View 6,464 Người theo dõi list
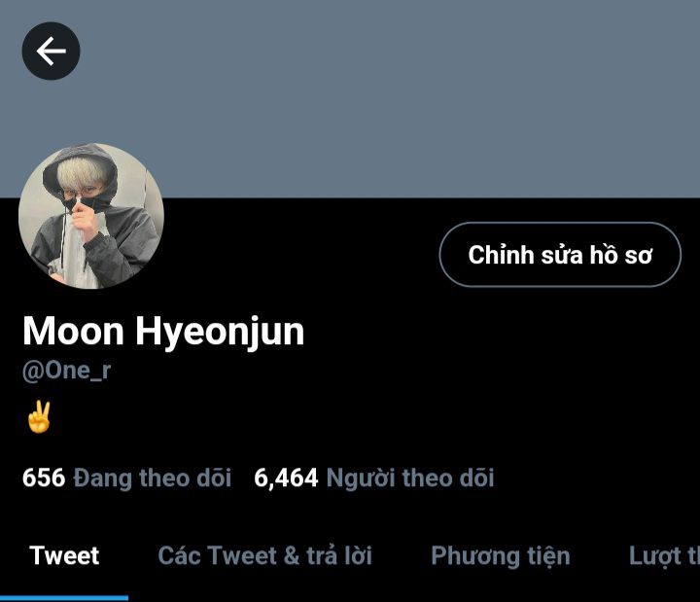Image resolution: width=700 pixels, height=602 pixels. [x=374, y=478]
